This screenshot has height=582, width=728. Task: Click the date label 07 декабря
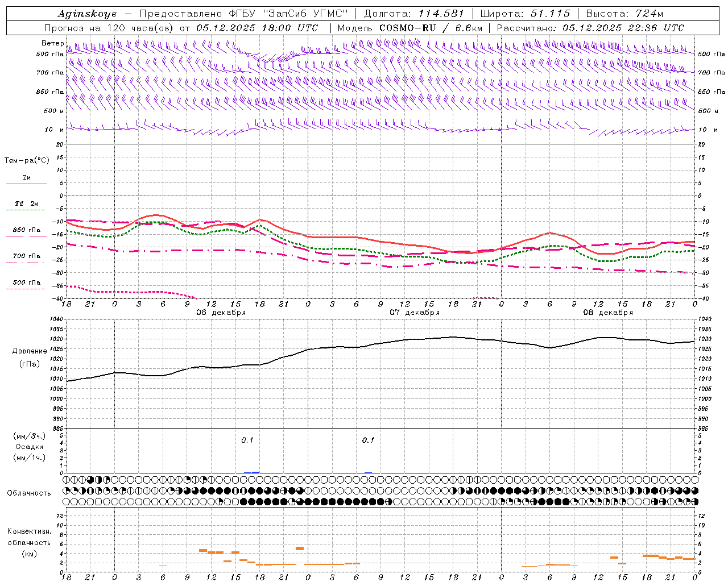tap(415, 313)
